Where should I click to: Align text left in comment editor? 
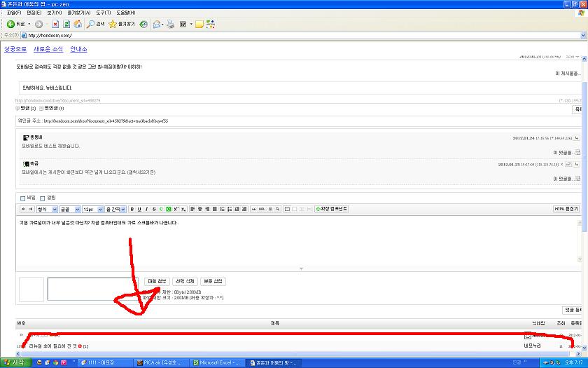[192, 209]
